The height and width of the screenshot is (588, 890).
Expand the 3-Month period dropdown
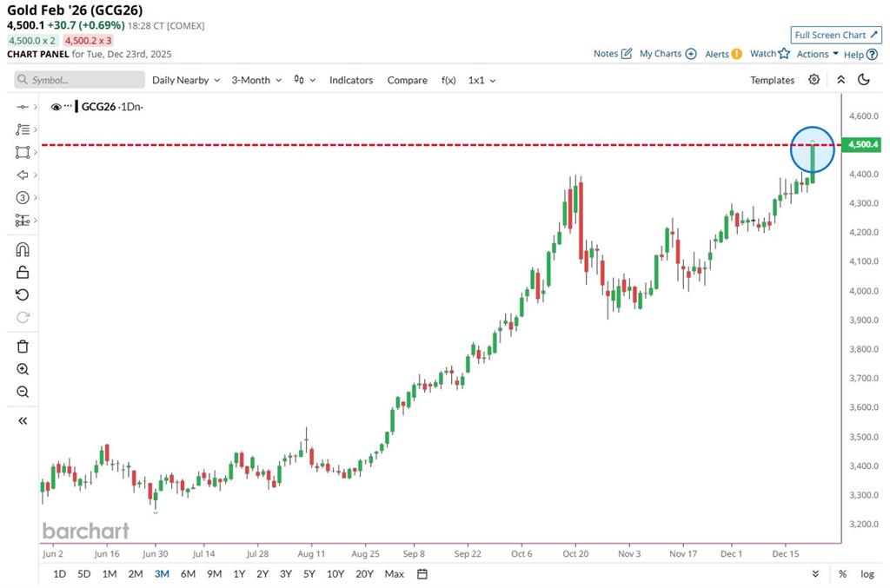point(256,80)
